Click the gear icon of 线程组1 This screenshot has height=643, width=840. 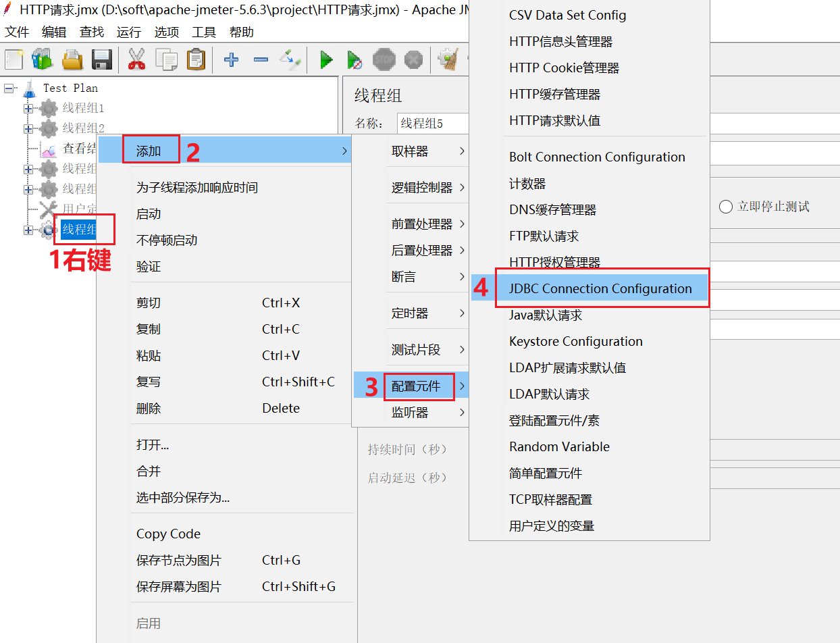click(49, 108)
